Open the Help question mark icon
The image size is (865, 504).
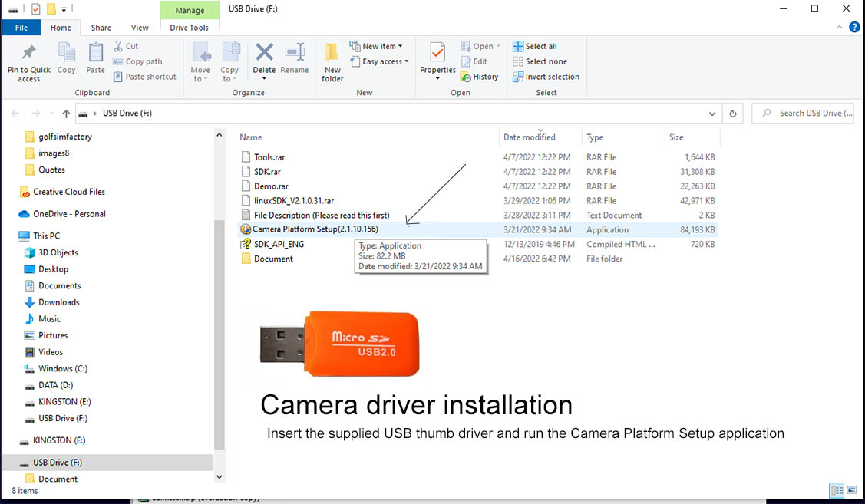[854, 28]
